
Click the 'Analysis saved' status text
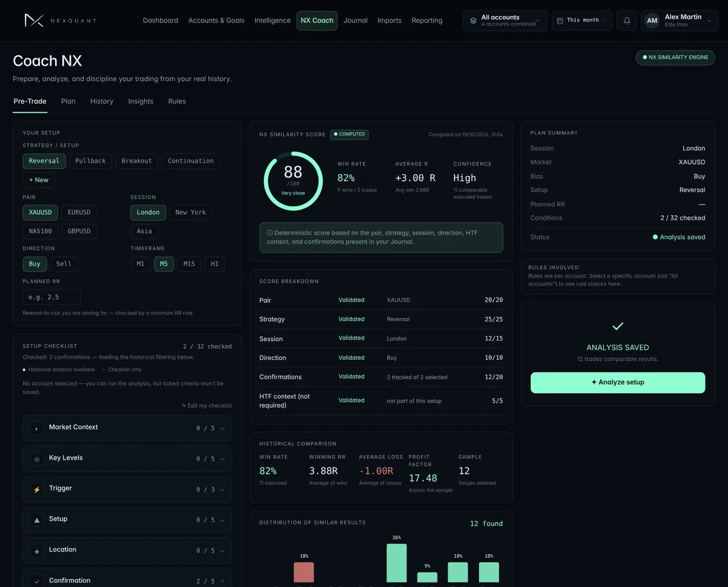(679, 237)
